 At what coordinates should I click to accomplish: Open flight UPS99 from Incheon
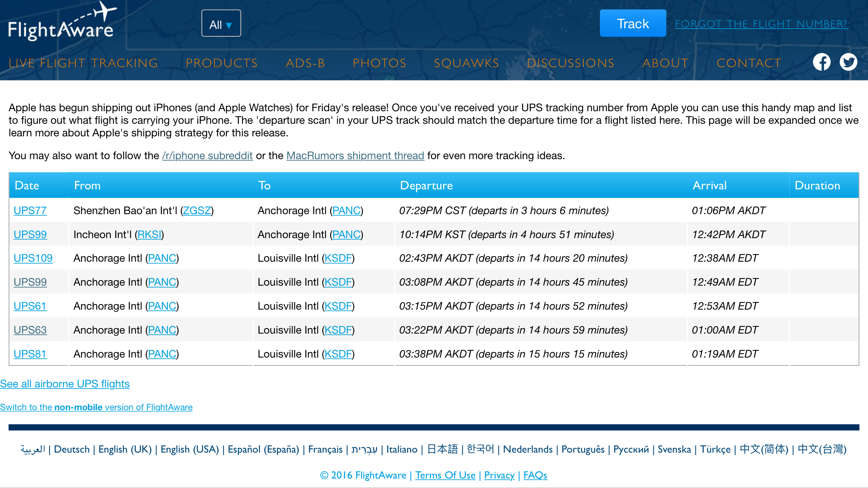(x=30, y=235)
